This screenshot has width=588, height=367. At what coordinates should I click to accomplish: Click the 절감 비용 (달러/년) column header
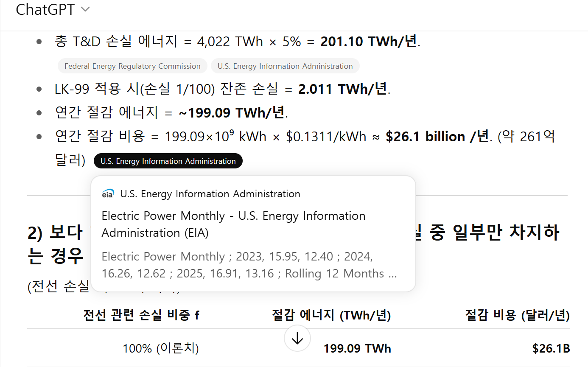tap(517, 315)
